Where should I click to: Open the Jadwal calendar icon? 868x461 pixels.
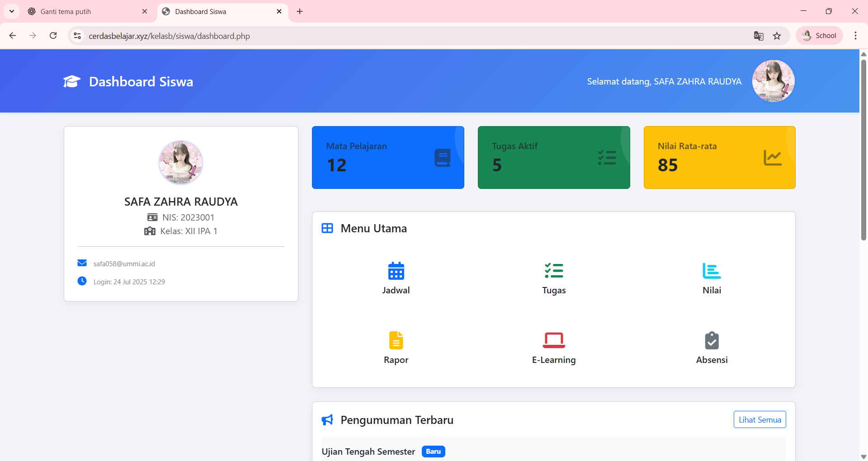396,271
